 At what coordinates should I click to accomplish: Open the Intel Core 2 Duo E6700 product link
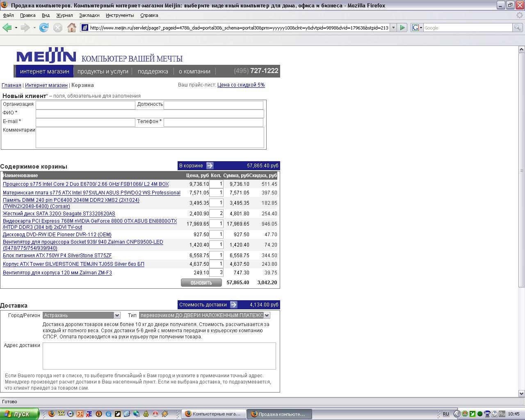tap(86, 184)
